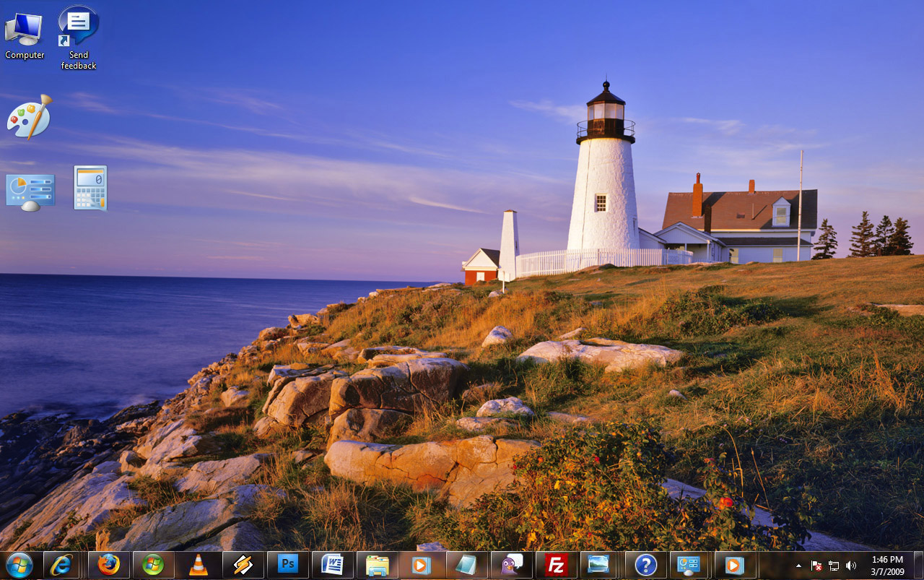Launch FileZilla from the taskbar
924x580 pixels.
[556, 564]
